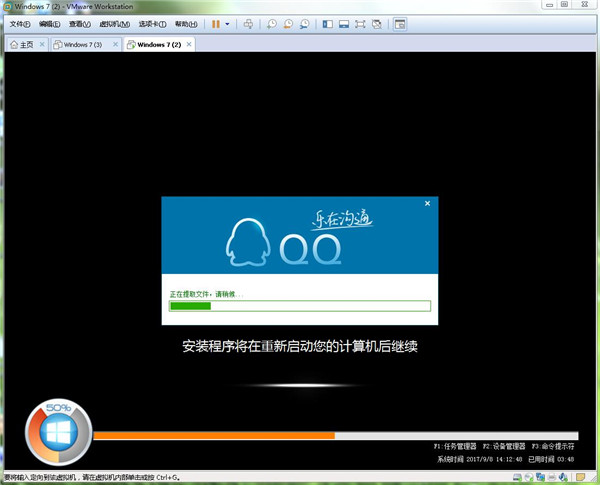Close the Windows 7 (2) tab
600x485 pixels.
tap(189, 44)
